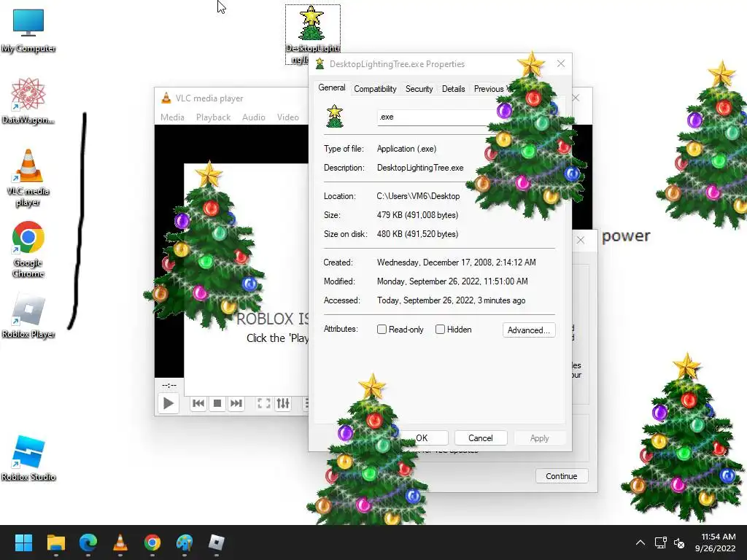Image resolution: width=747 pixels, height=560 pixels.
Task: Click the muted volume tray icon
Action: point(679,542)
